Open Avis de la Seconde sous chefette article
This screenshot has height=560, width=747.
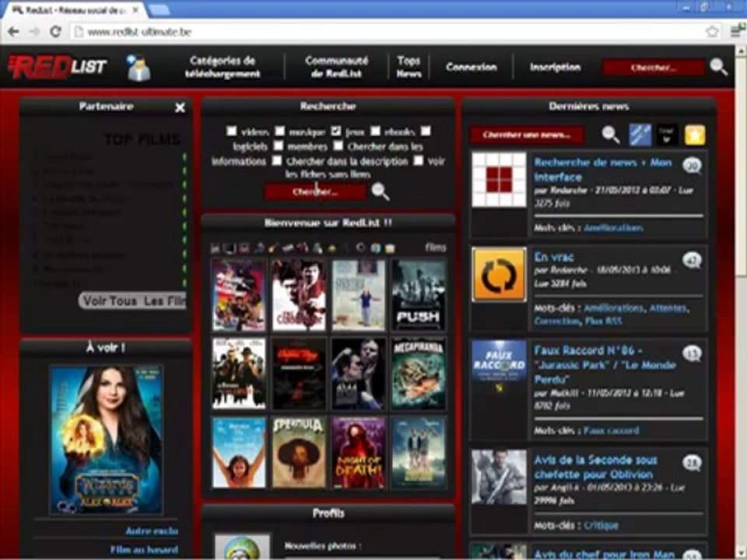(x=595, y=467)
